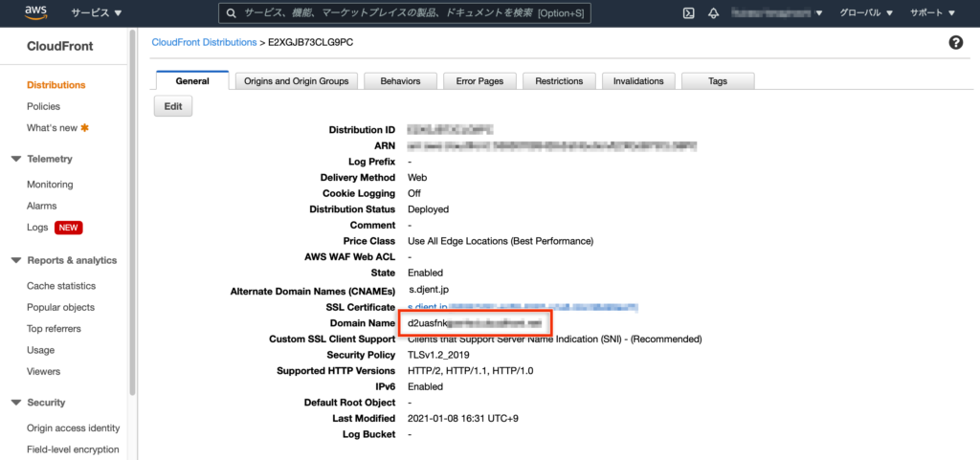Open Distributions in the sidebar
Screen dimensions: 980x460
pyautogui.click(x=56, y=85)
